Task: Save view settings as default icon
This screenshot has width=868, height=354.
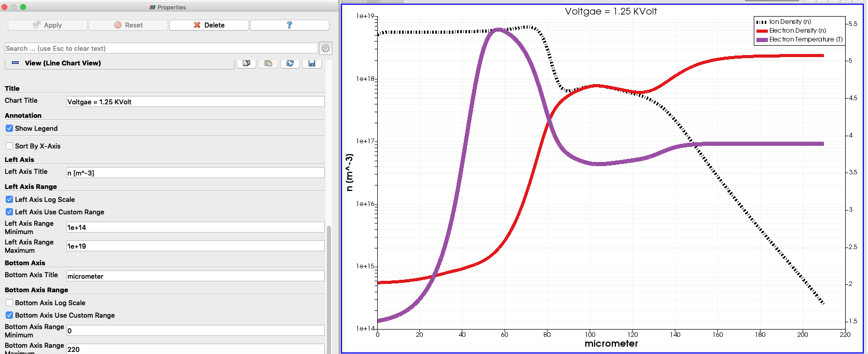Action: pyautogui.click(x=312, y=63)
